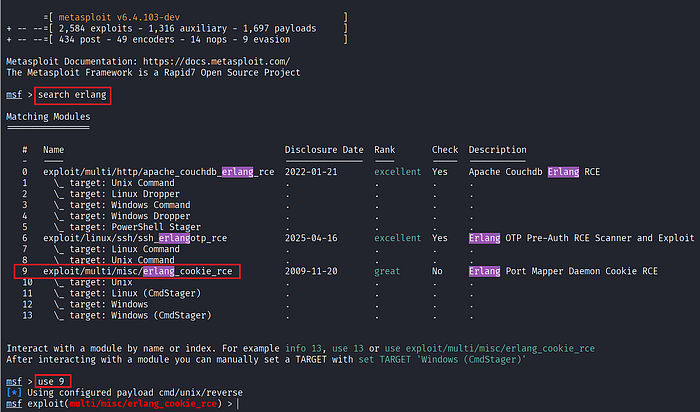Click description 'Apache Couchdb Erlang RCE'
The image size is (700, 412).
click(534, 172)
